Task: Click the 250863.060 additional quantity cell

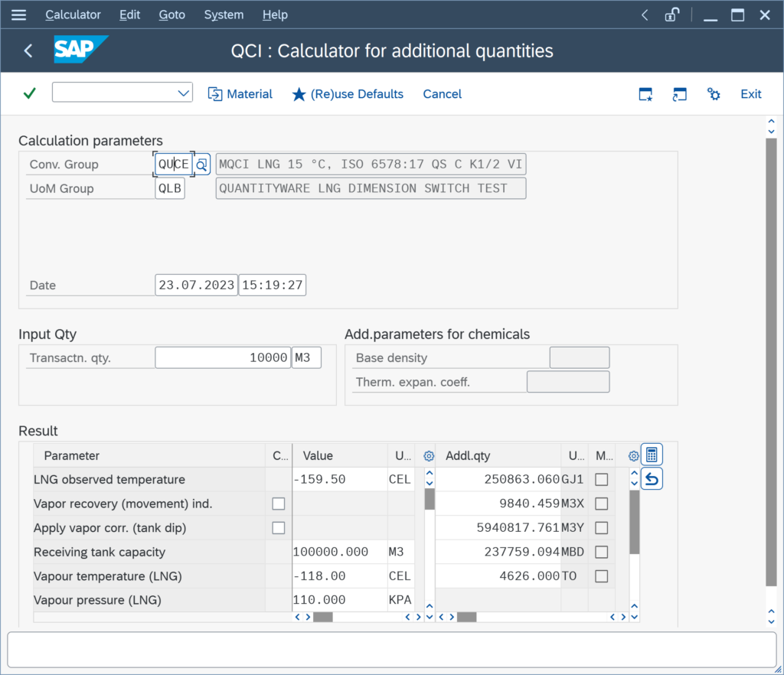Action: tap(498, 480)
